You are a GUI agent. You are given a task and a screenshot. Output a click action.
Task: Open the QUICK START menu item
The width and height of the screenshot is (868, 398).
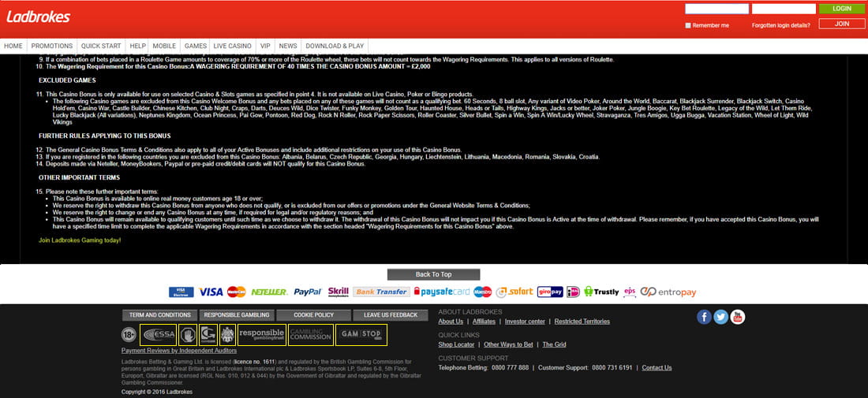pyautogui.click(x=101, y=46)
